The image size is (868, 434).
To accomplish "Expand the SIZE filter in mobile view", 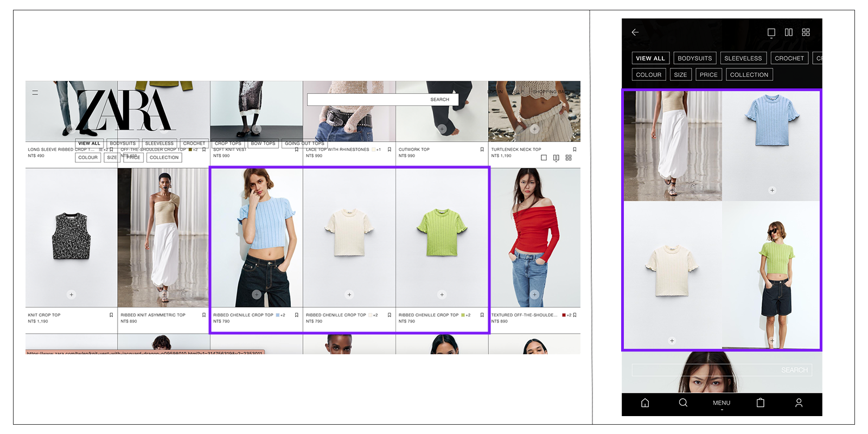I will click(680, 75).
